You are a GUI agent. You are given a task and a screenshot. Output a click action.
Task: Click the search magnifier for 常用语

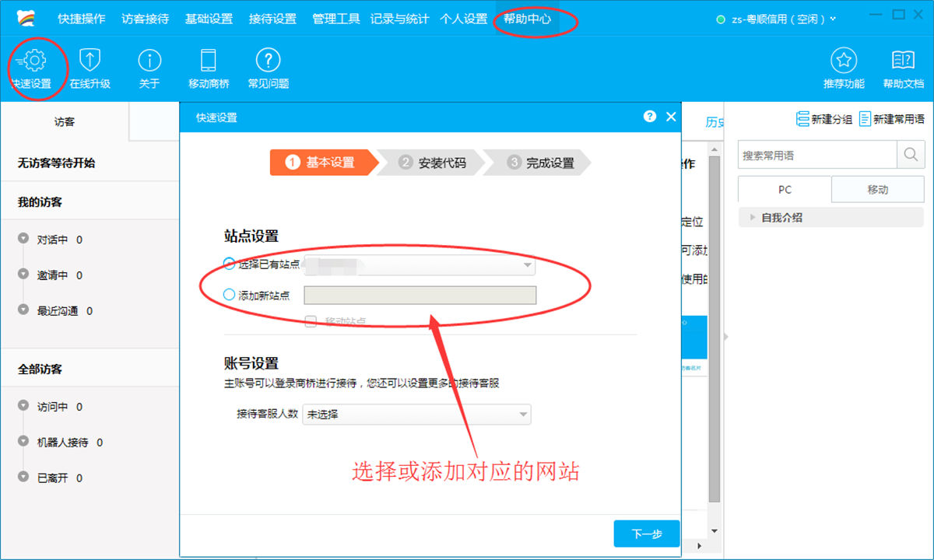point(910,155)
